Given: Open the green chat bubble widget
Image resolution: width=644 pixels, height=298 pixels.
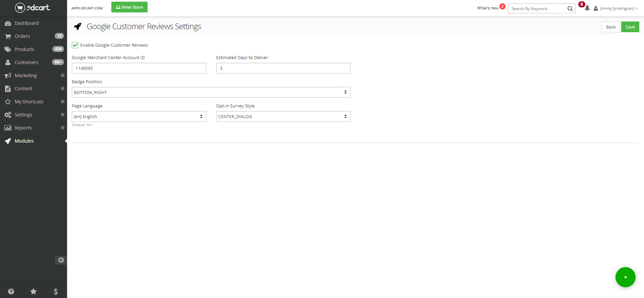Looking at the screenshot, I should (x=625, y=277).
